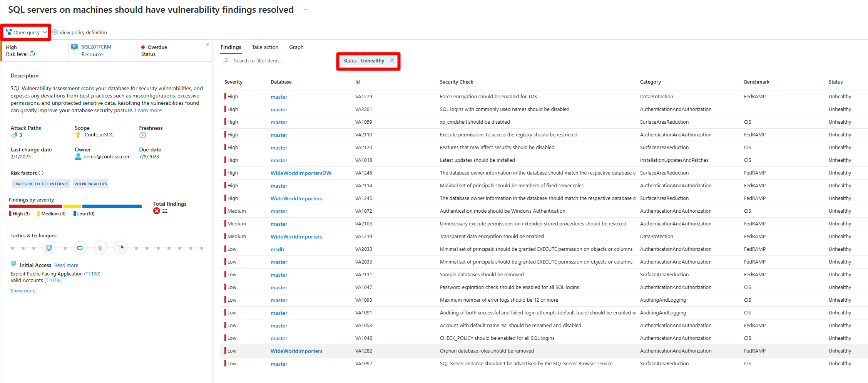Viewport: 868px width, 383px height.
Task: Select the Initial Access tactic icon
Action: 49,248
